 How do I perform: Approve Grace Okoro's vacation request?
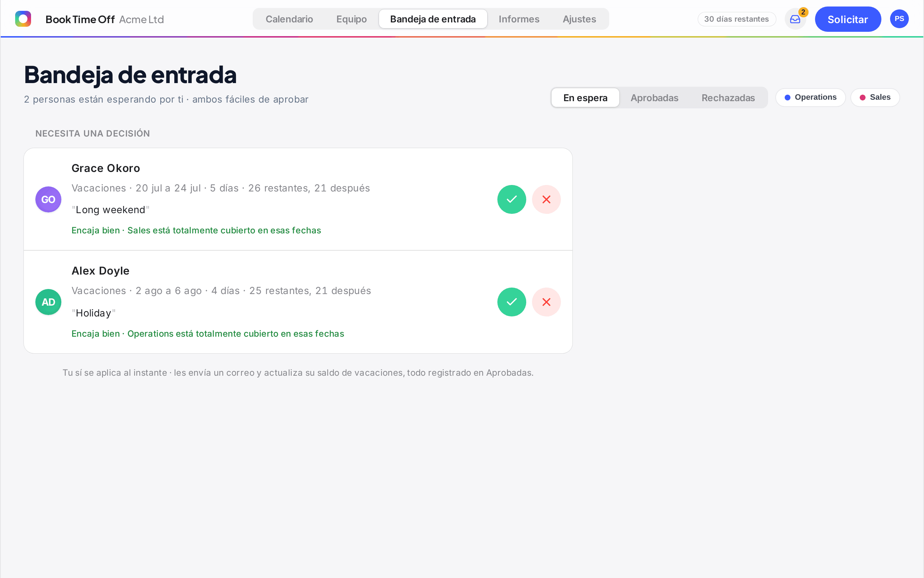pos(512,199)
